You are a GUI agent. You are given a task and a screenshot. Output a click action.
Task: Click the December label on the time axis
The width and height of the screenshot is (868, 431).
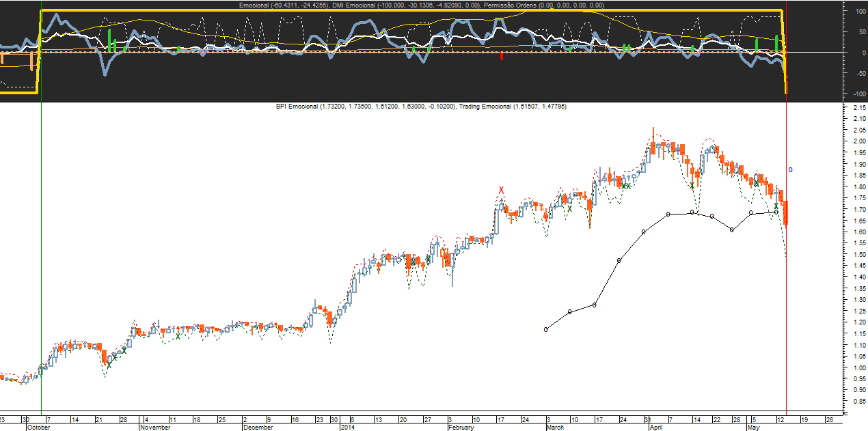coord(257,428)
